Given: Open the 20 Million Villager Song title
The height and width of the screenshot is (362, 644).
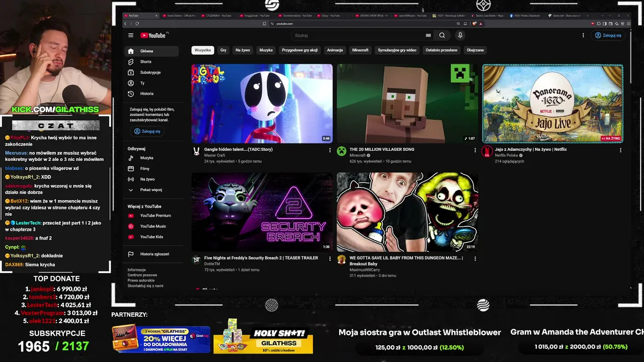Looking at the screenshot, I should click(382, 149).
